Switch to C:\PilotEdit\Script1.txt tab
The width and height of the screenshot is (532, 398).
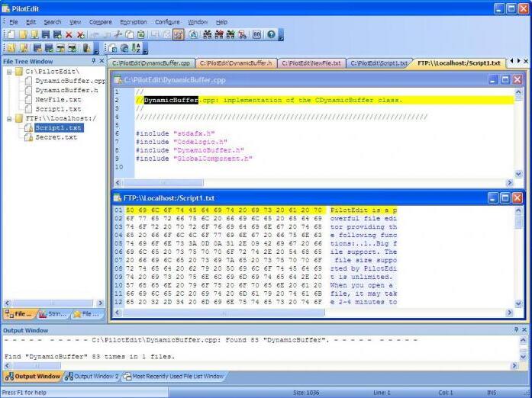point(379,63)
